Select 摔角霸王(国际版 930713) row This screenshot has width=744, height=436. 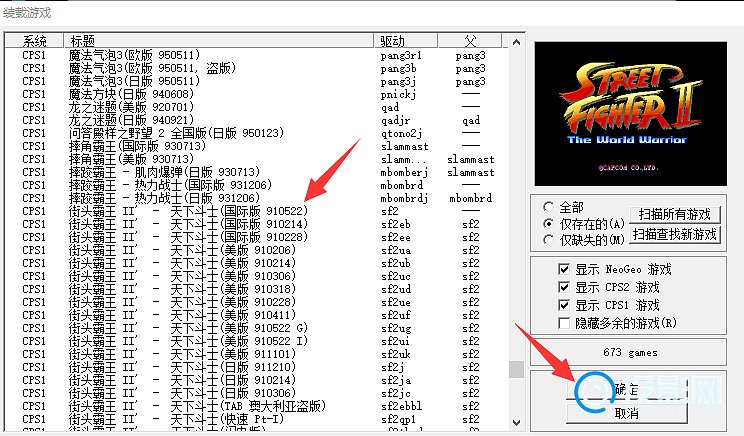256,146
